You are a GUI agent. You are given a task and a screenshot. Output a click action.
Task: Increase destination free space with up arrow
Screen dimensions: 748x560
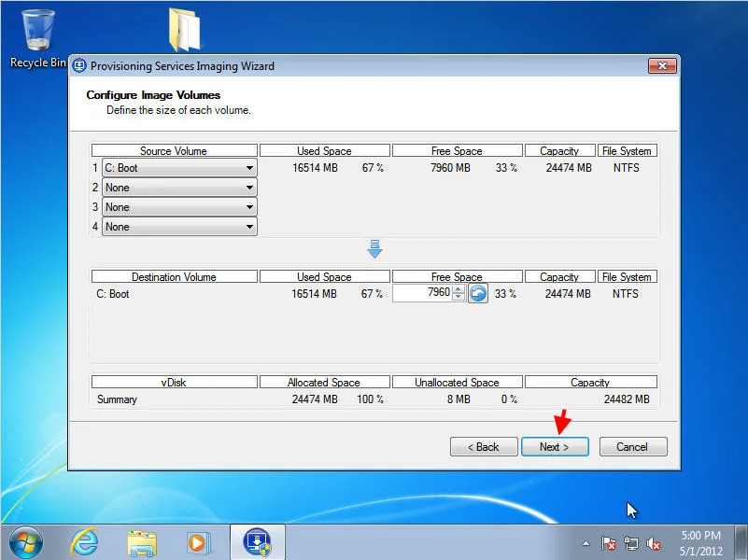click(x=459, y=288)
